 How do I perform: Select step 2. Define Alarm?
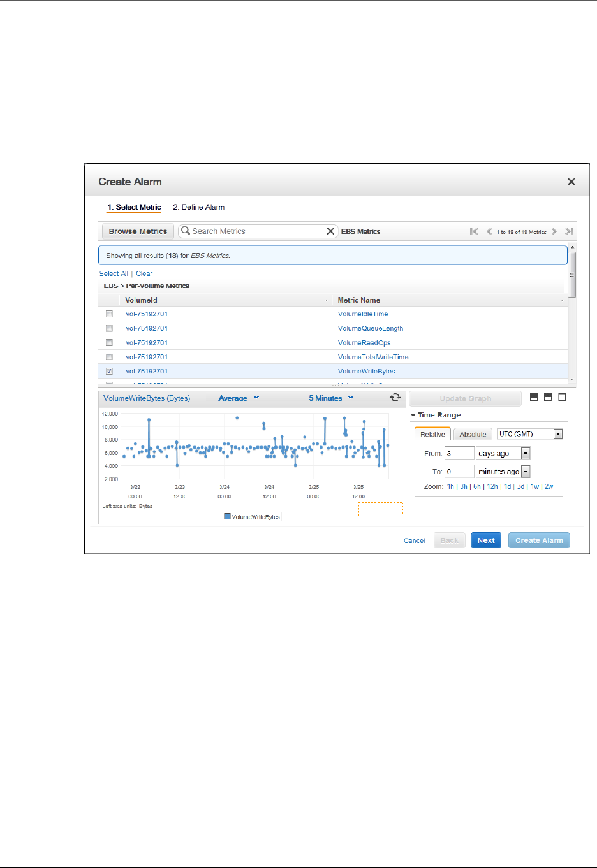click(198, 207)
